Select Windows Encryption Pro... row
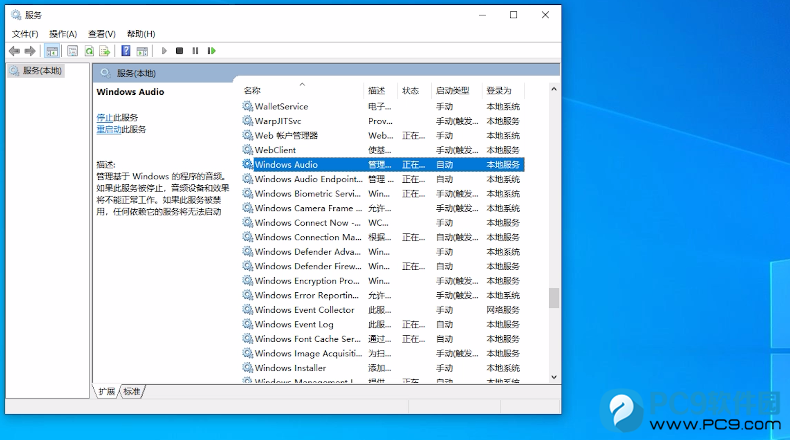790x440 pixels. tap(383, 281)
